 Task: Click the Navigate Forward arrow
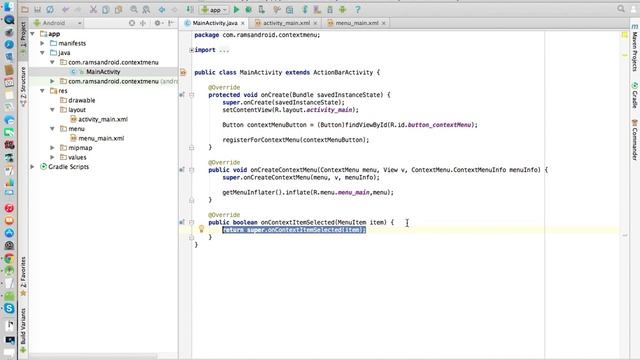[x=174, y=9]
